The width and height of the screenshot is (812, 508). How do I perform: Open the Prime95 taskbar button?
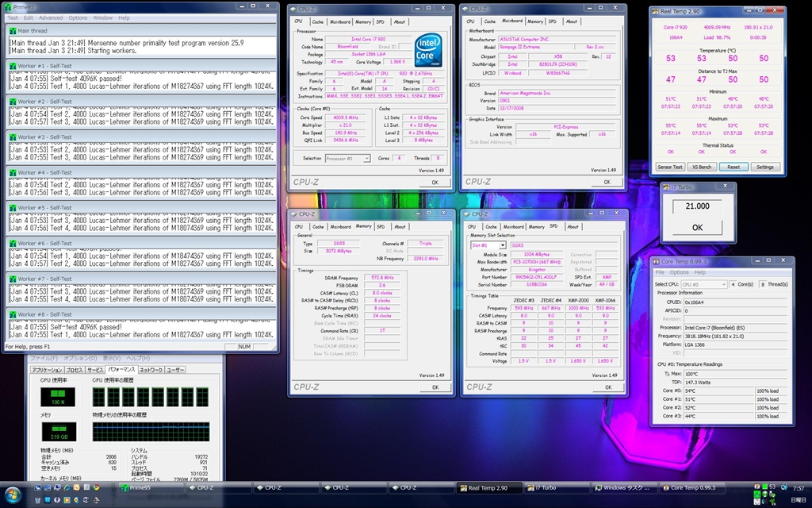(151, 487)
